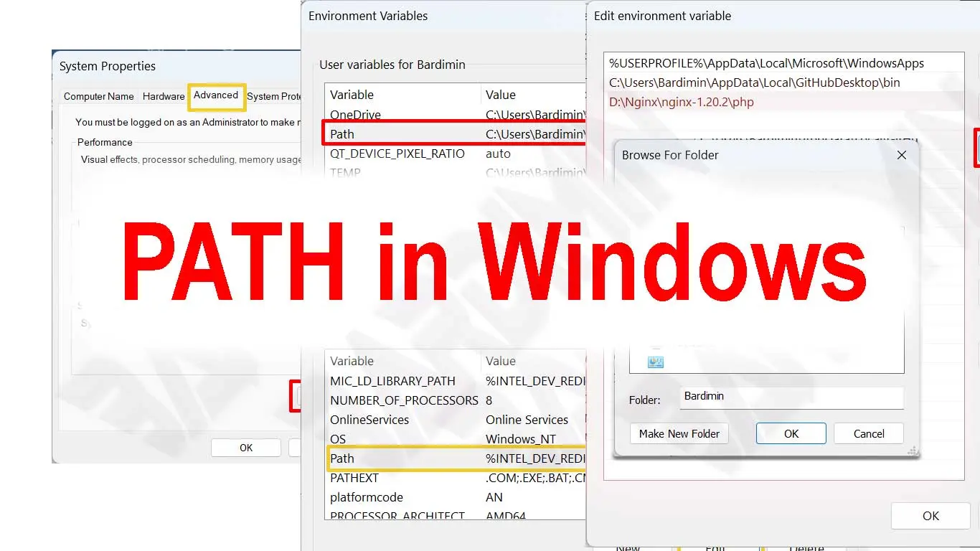Click the Make New Folder button
This screenshot has width=980, height=551.
pos(679,434)
